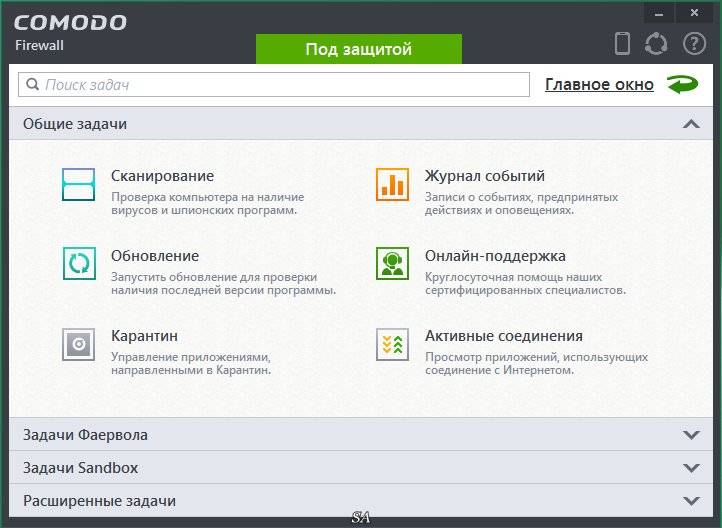Click the Активные соединения arrows icon
The image size is (722, 528).
tap(392, 344)
